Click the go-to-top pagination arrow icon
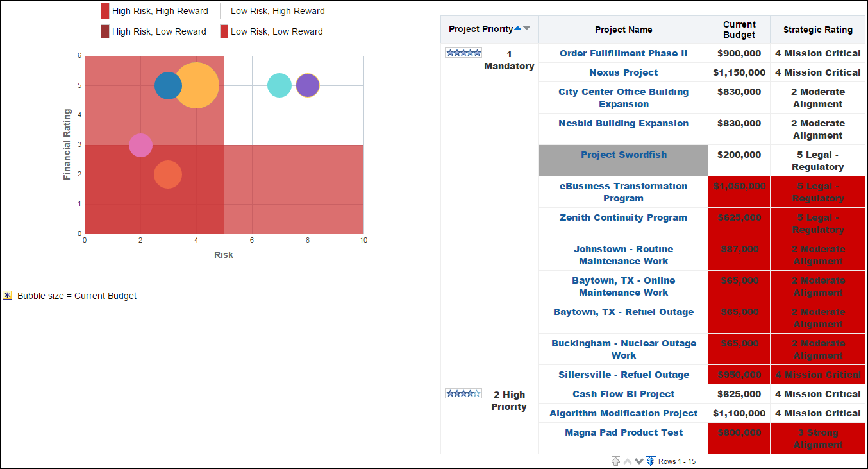This screenshot has height=469, width=868. tap(615, 461)
